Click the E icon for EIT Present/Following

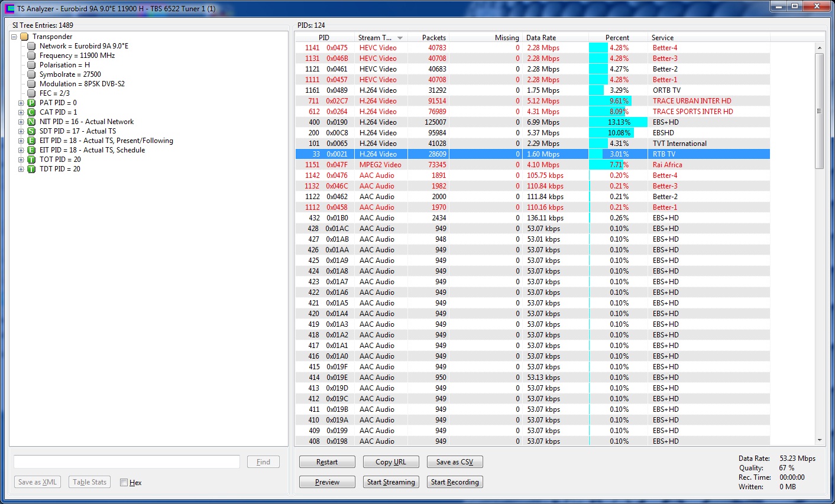tap(31, 141)
